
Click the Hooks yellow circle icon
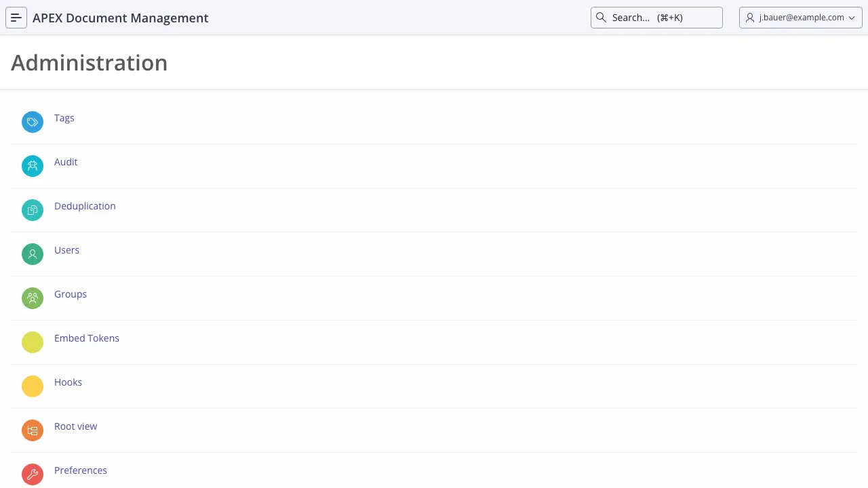tap(33, 386)
